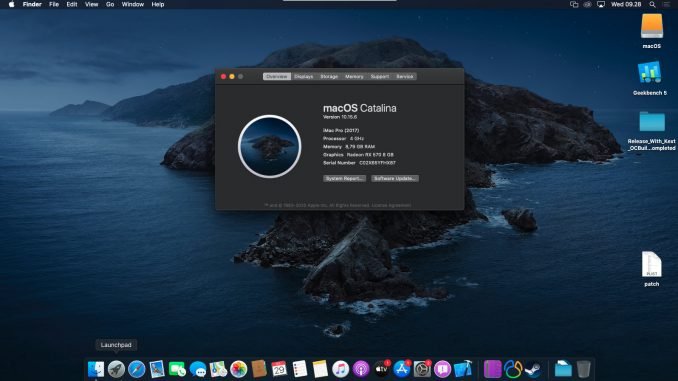Open Spotlight search in menu bar
The width and height of the screenshot is (678, 381).
pyautogui.click(x=652, y=4)
